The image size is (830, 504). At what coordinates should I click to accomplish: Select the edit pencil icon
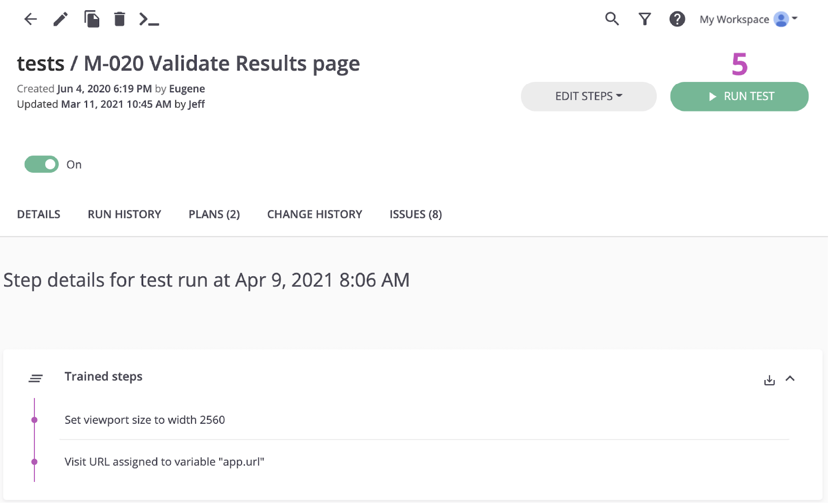(60, 19)
